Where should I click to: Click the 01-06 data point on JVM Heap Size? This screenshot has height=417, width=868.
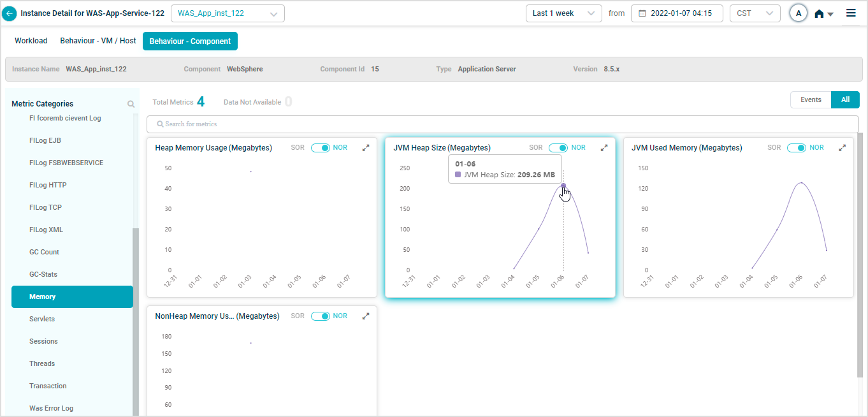[563, 186]
